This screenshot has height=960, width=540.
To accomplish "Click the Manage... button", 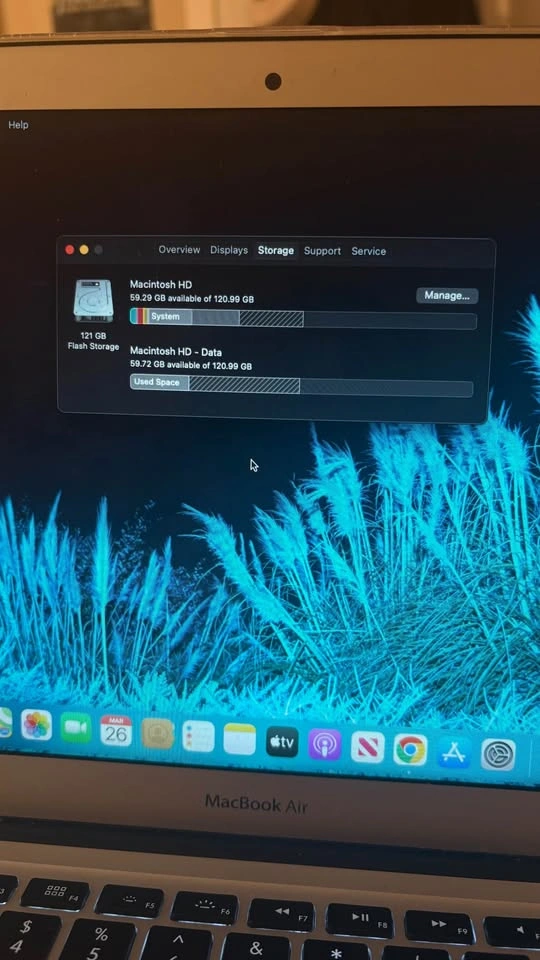I will coord(447,296).
